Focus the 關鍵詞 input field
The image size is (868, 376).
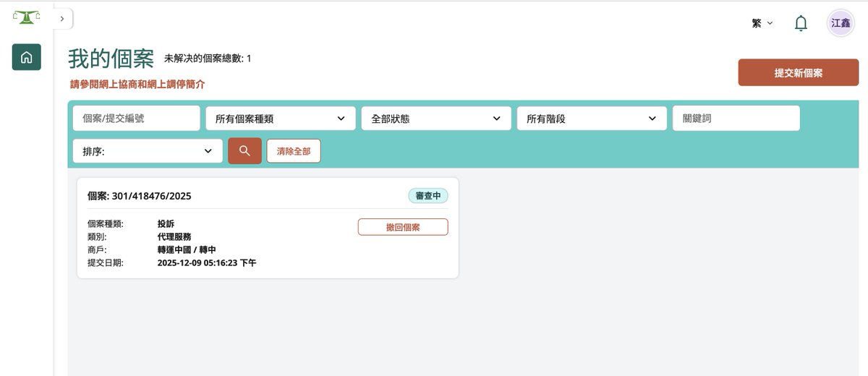pos(736,119)
